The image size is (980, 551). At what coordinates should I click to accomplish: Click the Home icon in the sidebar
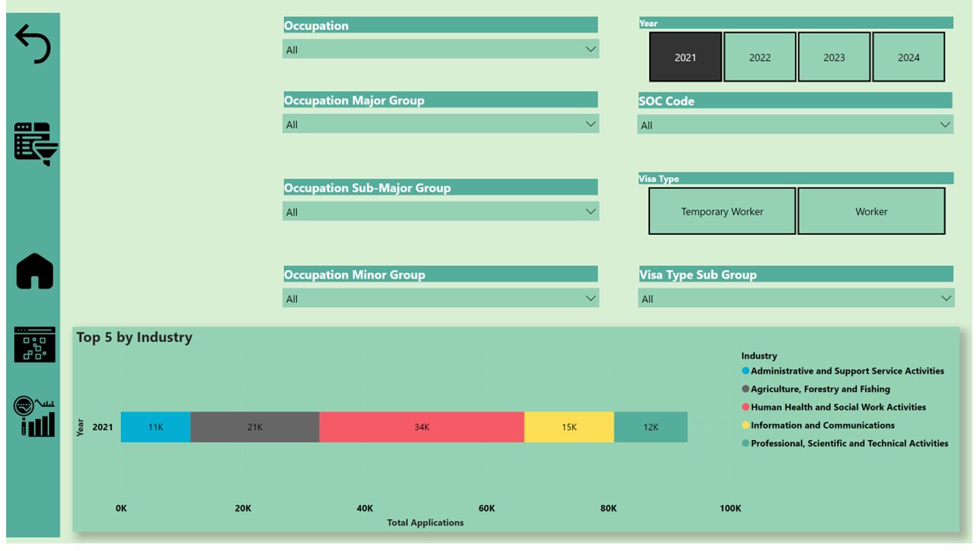(x=34, y=269)
